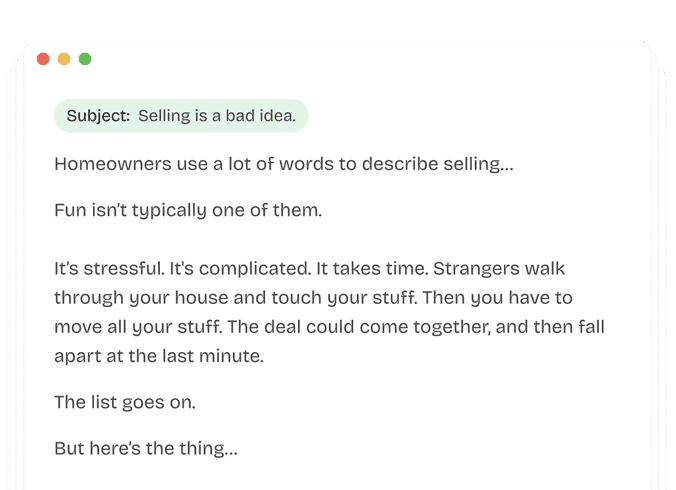Click the line "But here's the thing…"

click(x=146, y=448)
